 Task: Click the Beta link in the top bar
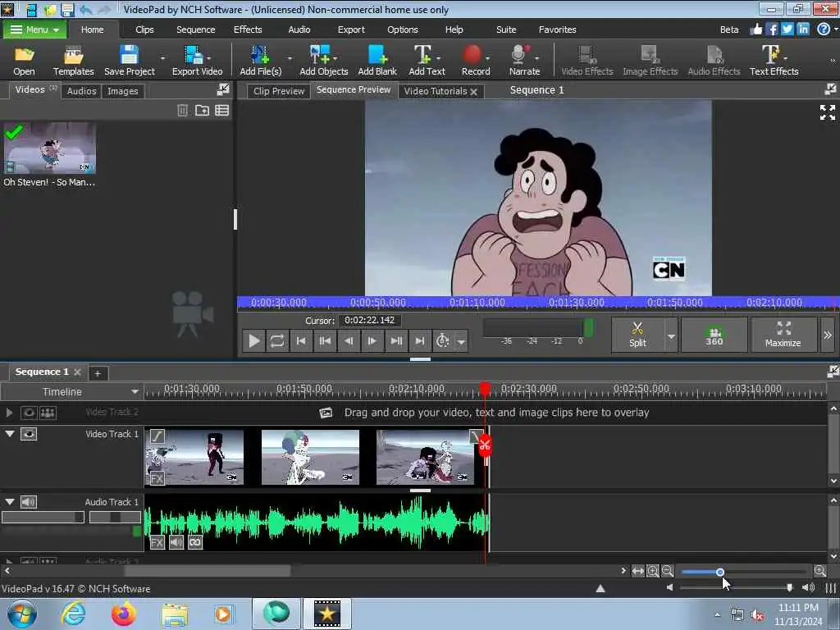tap(728, 30)
